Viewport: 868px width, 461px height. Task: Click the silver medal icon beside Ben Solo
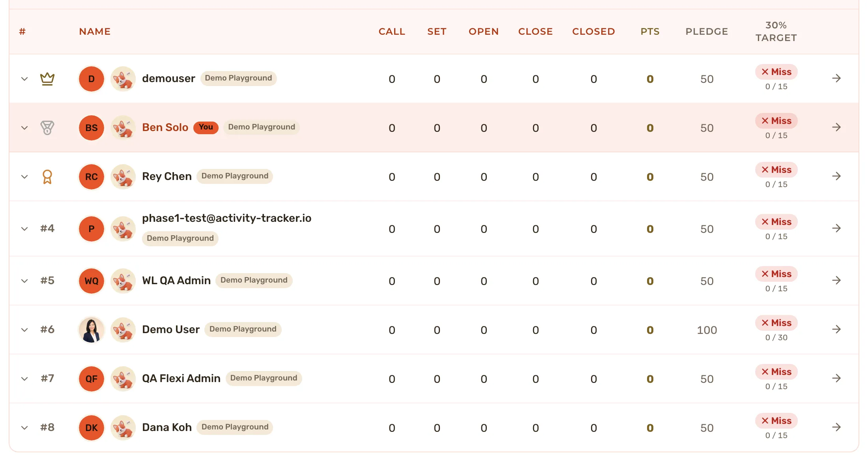pos(47,128)
